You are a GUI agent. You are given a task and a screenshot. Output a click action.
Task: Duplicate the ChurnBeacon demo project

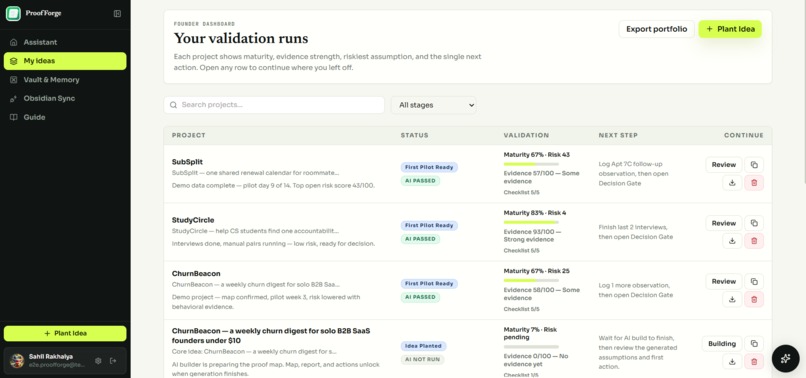click(754, 281)
